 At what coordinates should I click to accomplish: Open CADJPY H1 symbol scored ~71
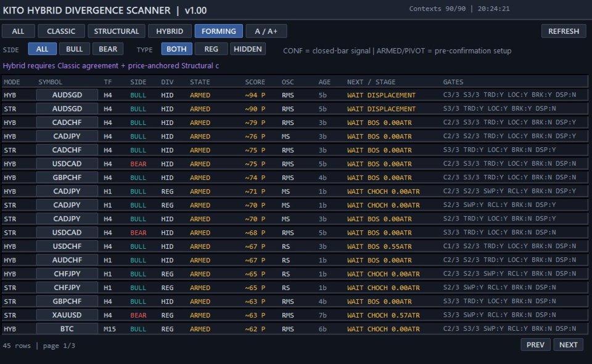[x=67, y=192]
